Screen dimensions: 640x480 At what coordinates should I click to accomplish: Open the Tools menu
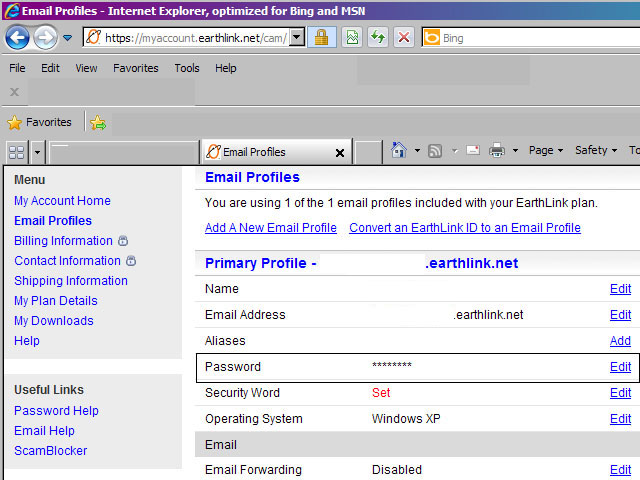187,68
